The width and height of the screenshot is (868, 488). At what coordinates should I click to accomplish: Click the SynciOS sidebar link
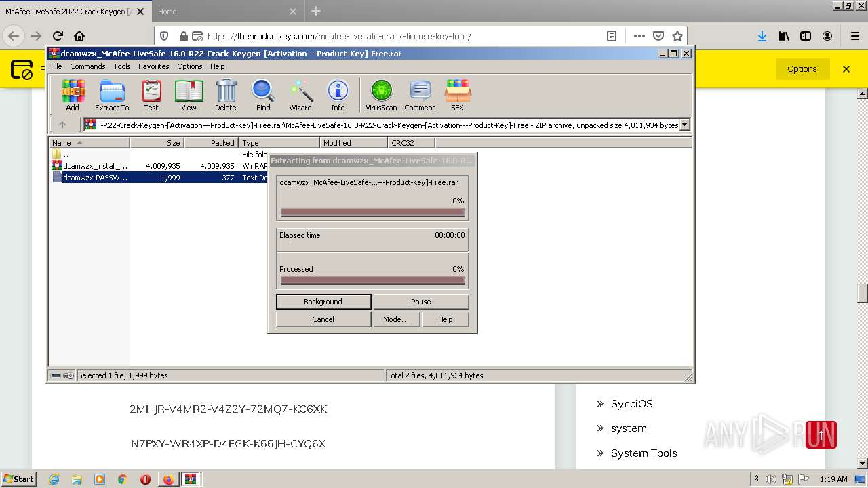pyautogui.click(x=631, y=403)
